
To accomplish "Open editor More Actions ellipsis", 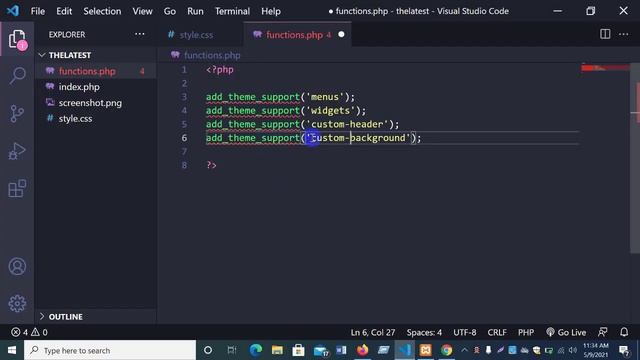I will (x=623, y=34).
